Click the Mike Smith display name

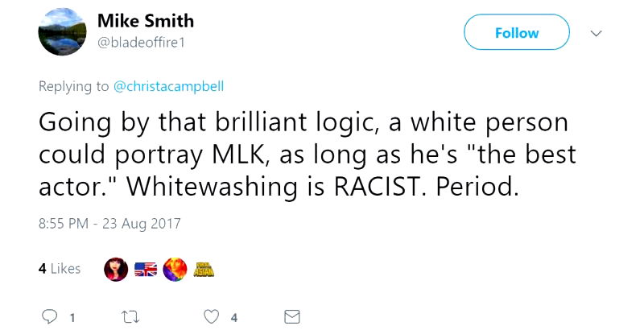[x=146, y=21]
